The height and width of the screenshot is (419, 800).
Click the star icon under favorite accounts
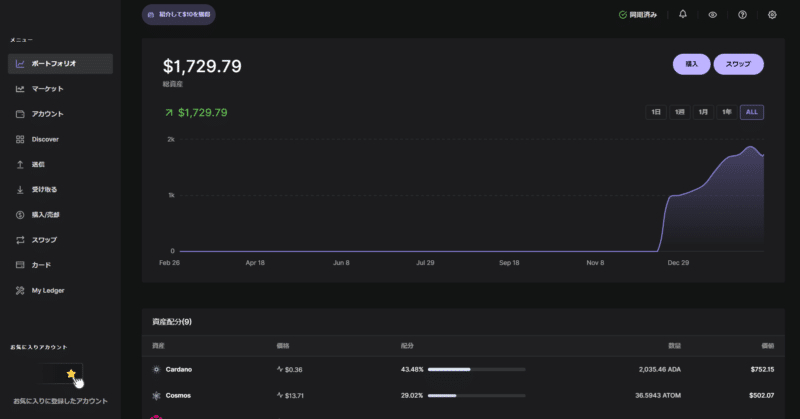pyautogui.click(x=71, y=373)
